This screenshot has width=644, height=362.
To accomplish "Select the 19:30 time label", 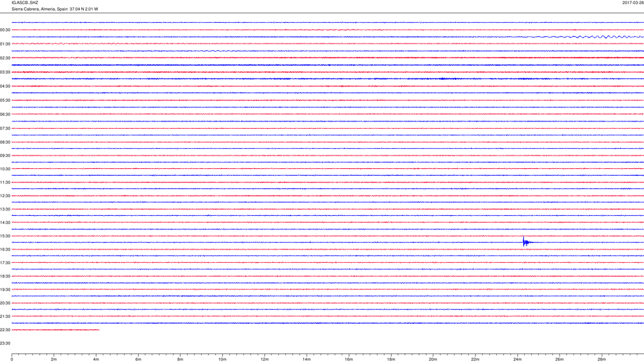I will click(5, 290).
